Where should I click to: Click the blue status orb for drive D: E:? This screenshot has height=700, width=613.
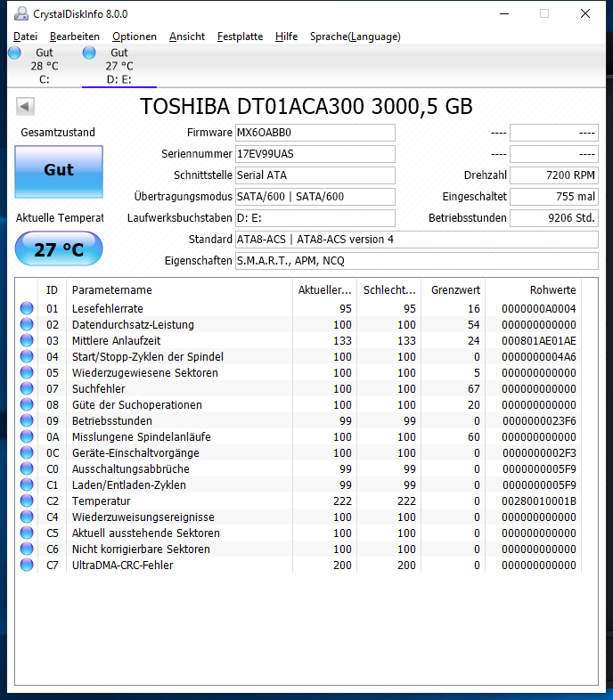click(89, 53)
